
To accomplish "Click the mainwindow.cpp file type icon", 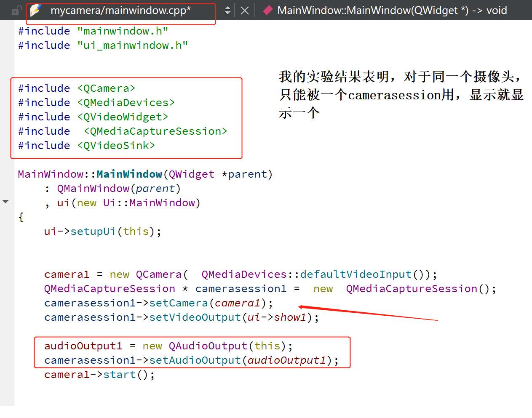I will [36, 10].
